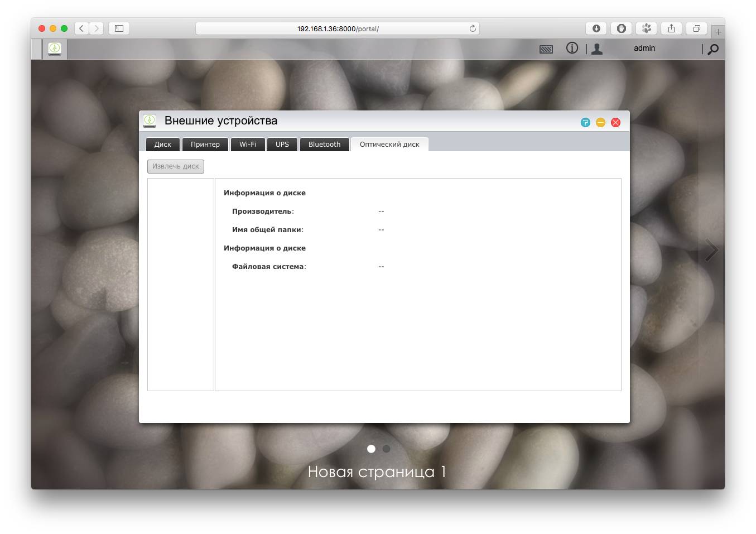Click the Имя общей папки label
This screenshot has width=756, height=534.
268,230
